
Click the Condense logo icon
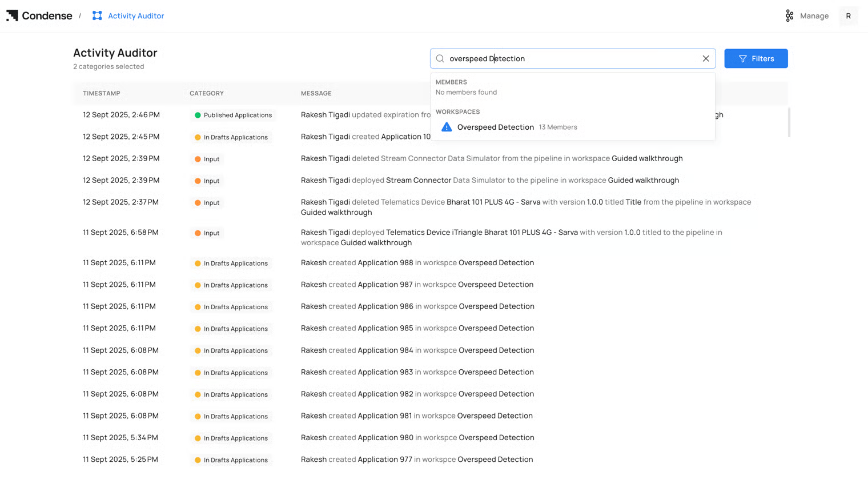coord(12,15)
